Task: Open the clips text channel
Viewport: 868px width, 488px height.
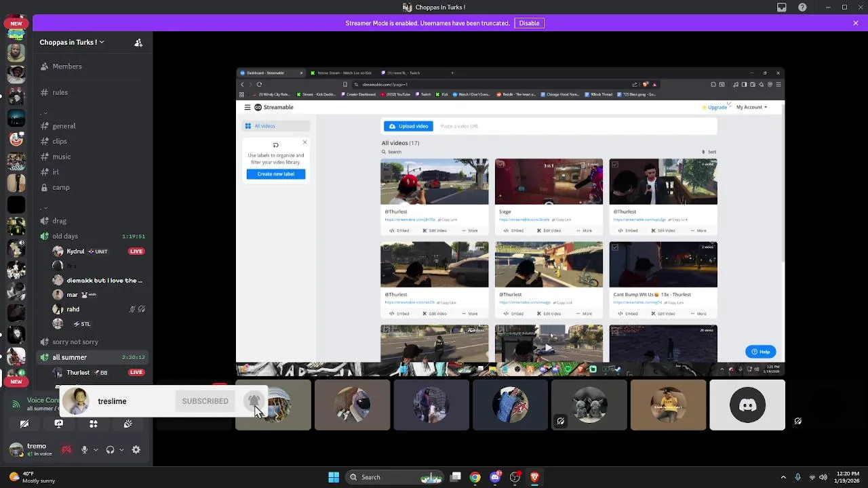Action: (x=93, y=141)
